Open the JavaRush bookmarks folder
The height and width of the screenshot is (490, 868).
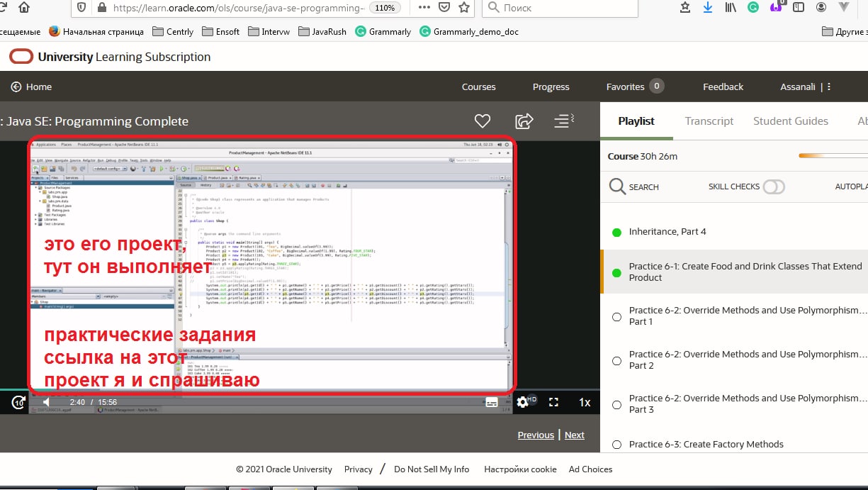tap(322, 31)
